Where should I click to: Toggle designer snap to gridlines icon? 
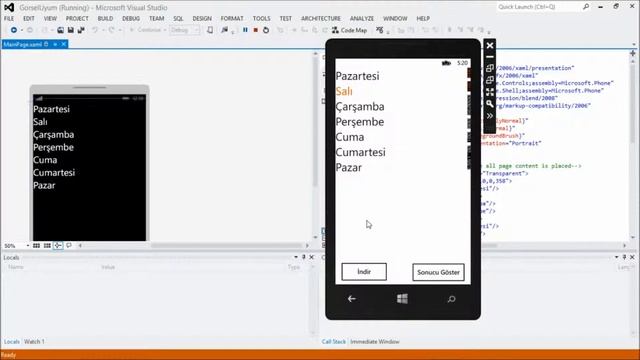coord(47,245)
